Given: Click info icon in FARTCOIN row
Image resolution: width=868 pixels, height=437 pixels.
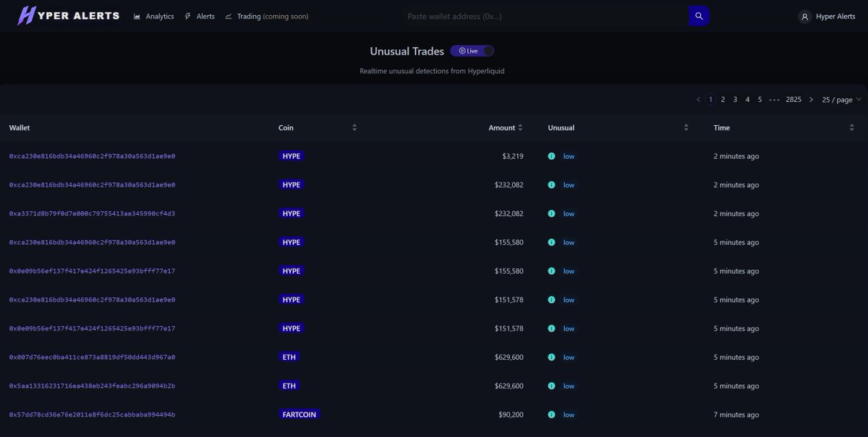Looking at the screenshot, I should [551, 415].
